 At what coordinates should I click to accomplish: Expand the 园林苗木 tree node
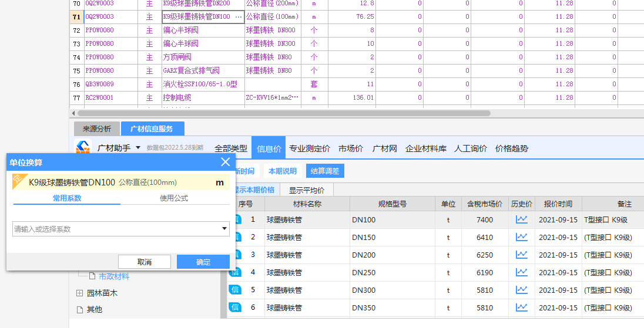pyautogui.click(x=80, y=293)
